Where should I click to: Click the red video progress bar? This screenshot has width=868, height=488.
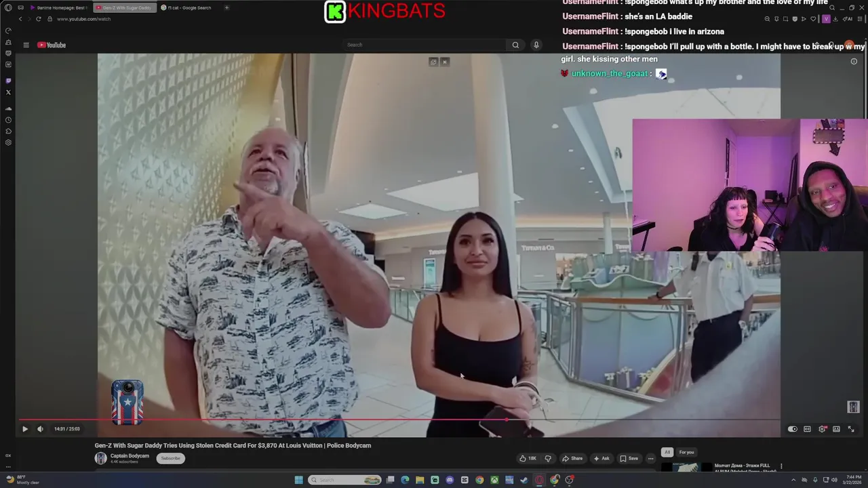tap(262, 420)
